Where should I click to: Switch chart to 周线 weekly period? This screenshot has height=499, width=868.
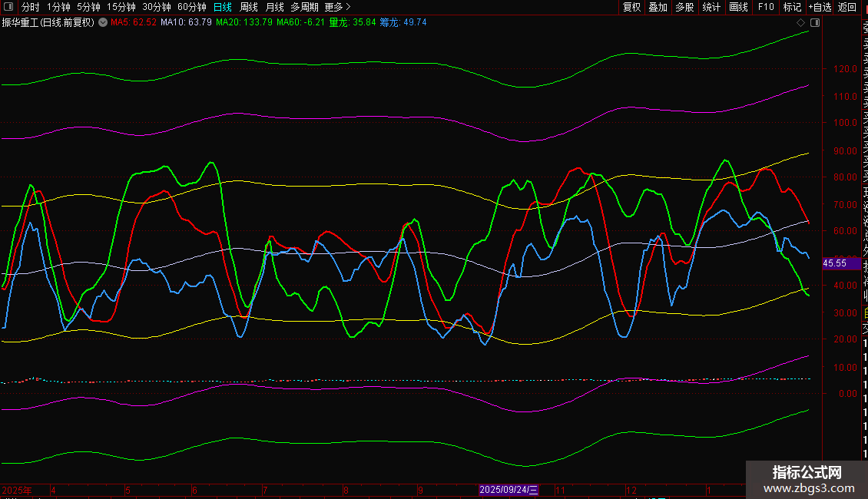click(249, 7)
